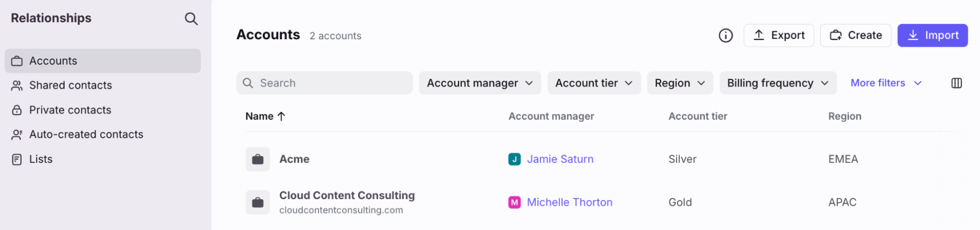The height and width of the screenshot is (230, 980).
Task: Open the Region filter dropdown
Action: (x=680, y=83)
